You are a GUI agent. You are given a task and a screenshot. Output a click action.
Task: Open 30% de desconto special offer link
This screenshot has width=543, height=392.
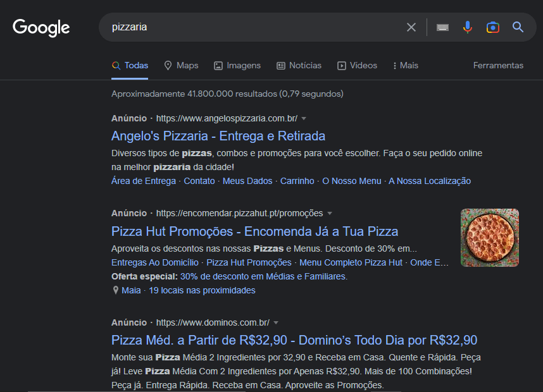(x=264, y=276)
